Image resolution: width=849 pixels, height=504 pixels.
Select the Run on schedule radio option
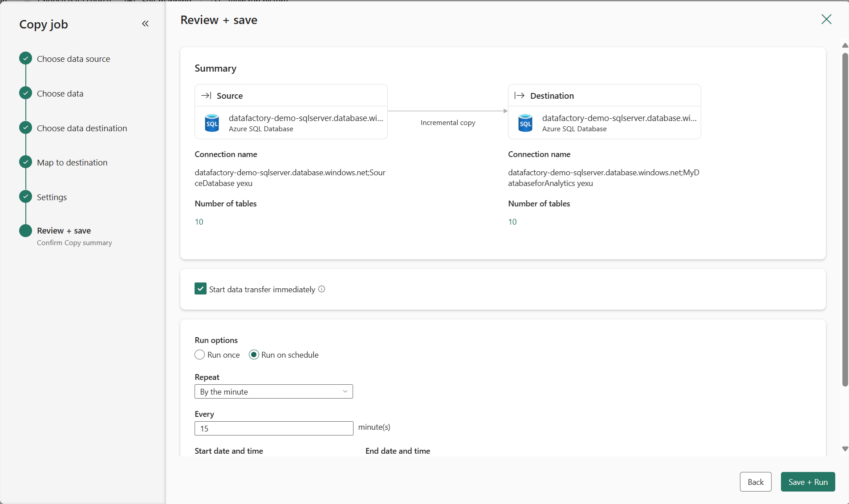coord(254,355)
